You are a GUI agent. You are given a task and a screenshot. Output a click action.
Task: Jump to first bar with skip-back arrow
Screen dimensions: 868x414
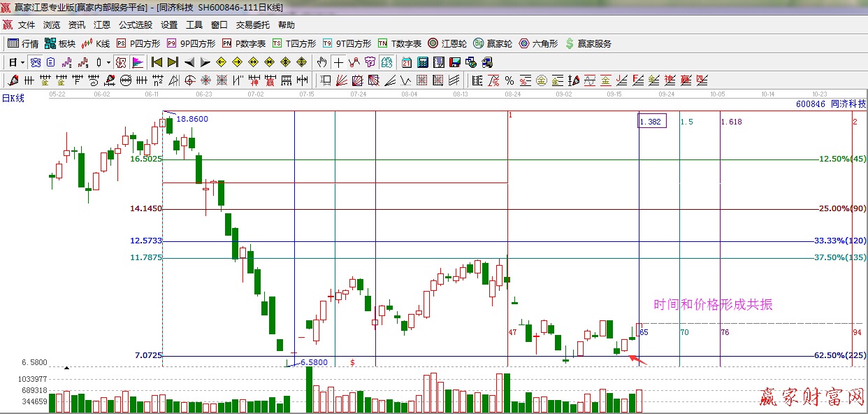(157, 62)
